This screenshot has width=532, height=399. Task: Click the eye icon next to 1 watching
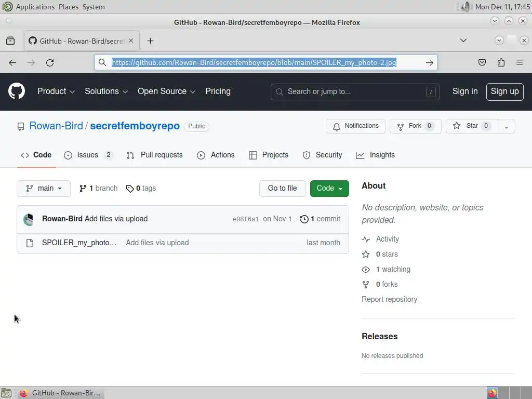366,270
